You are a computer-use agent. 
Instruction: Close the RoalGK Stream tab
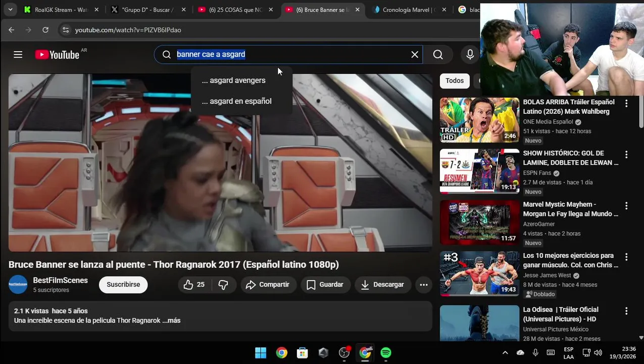(96, 10)
